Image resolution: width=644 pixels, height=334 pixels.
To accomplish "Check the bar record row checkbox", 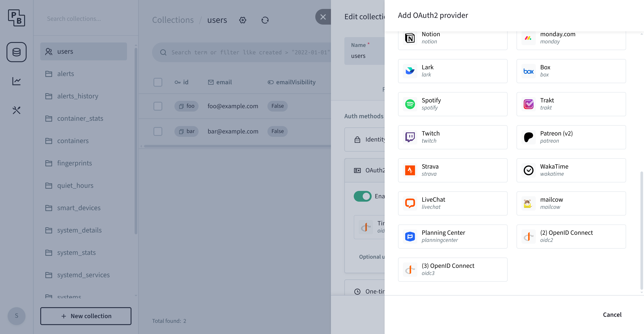I will (x=158, y=131).
